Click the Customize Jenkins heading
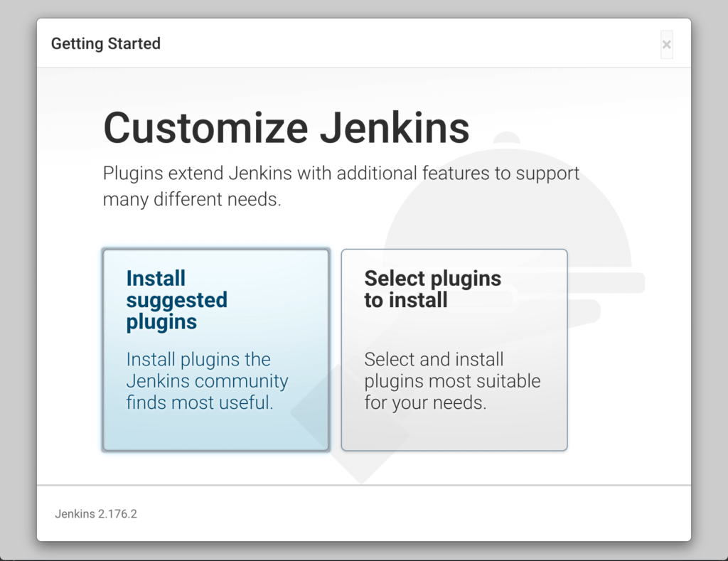 click(x=286, y=128)
